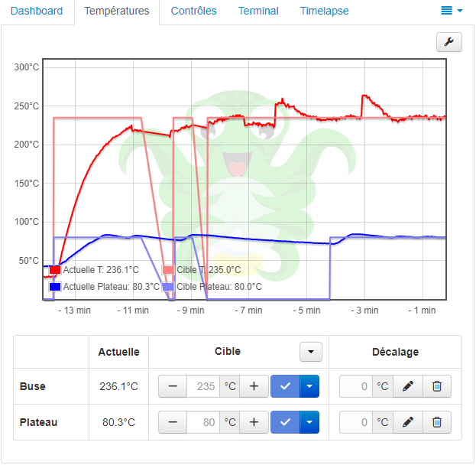Image resolution: width=476 pixels, height=465 pixels.
Task: Edit the Buse target temperature field
Action: coord(203,386)
